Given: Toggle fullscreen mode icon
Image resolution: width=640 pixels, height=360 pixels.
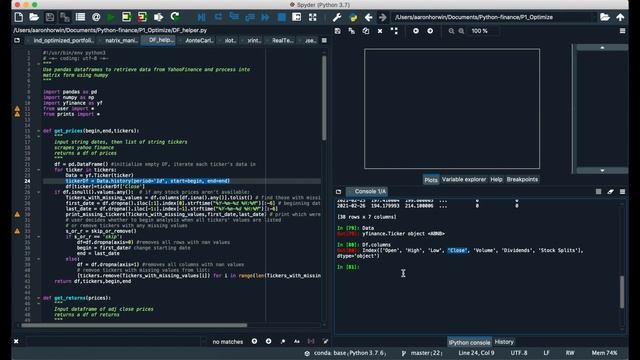Looking at the screenshot, I should click(x=313, y=17).
